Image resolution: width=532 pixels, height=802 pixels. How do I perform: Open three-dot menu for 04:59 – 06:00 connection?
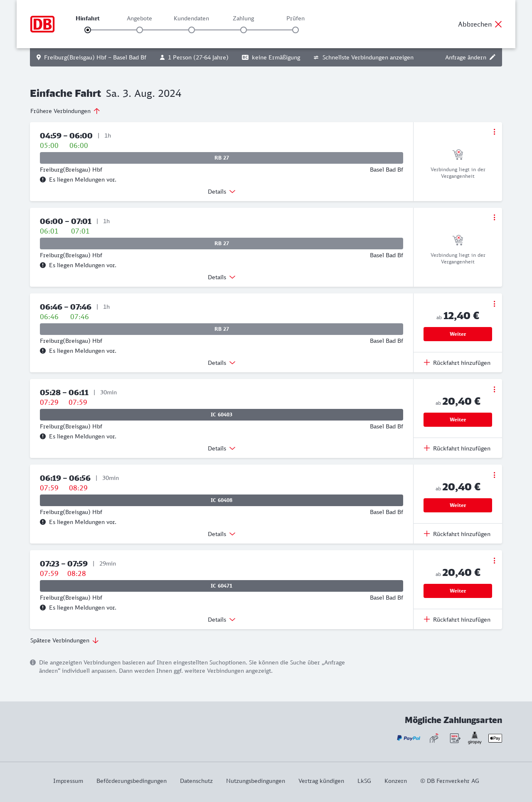tap(494, 132)
